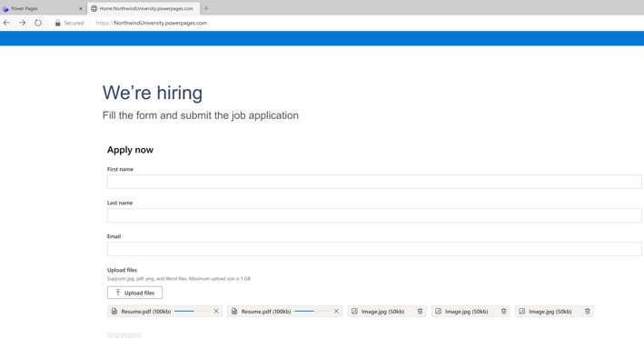The width and height of the screenshot is (644, 338).
Task: Click the picture icon on last Image.jpg chip
Action: [x=521, y=312]
